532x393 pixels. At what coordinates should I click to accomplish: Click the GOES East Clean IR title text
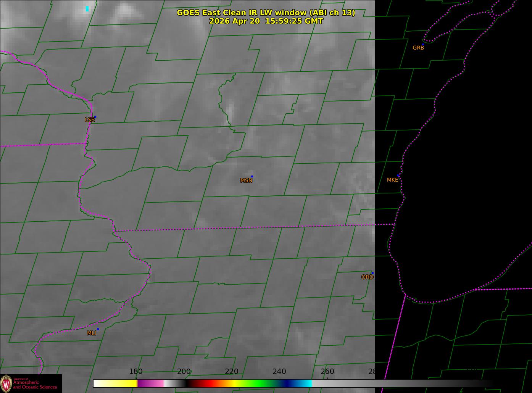tap(266, 13)
